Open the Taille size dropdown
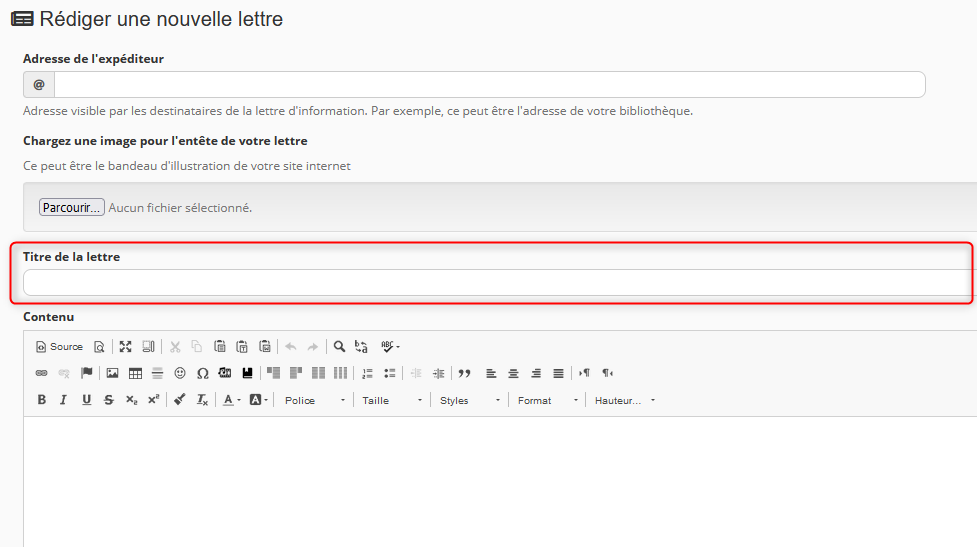 391,400
